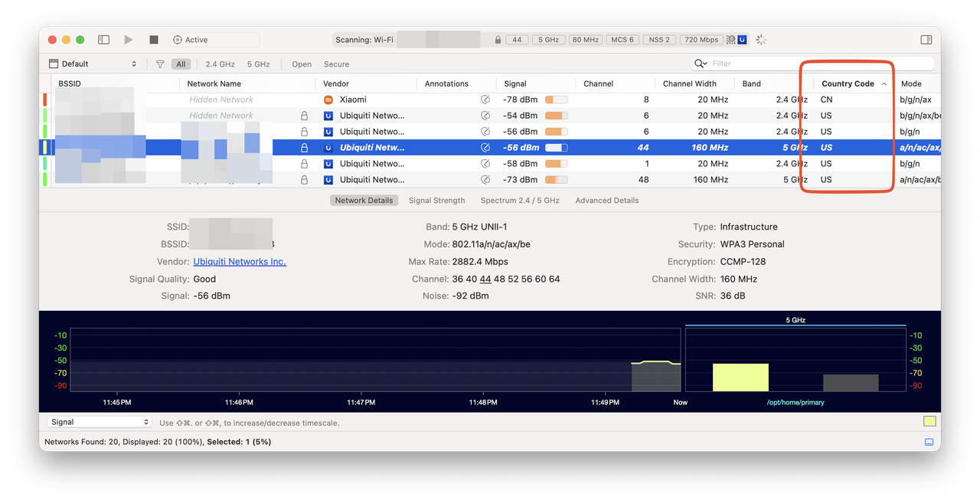Click the Xiaomi vendor icon in first row
The height and width of the screenshot is (503, 980).
coord(328,100)
